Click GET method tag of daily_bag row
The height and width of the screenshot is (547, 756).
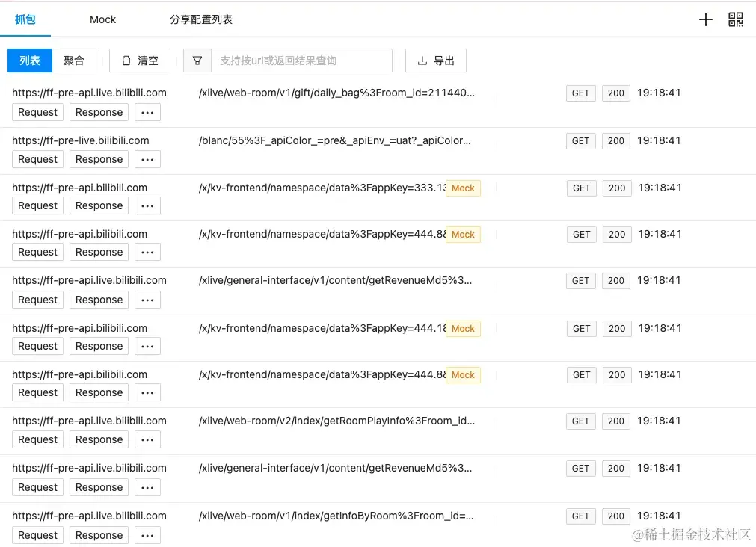pyautogui.click(x=580, y=93)
